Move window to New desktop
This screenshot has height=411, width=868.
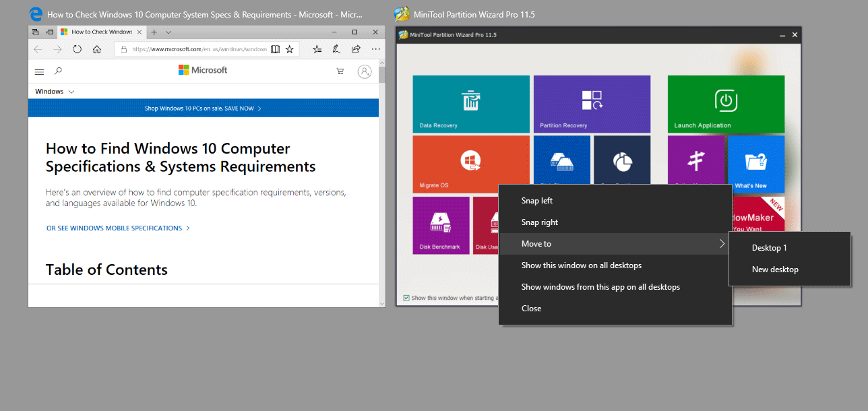[790, 270]
